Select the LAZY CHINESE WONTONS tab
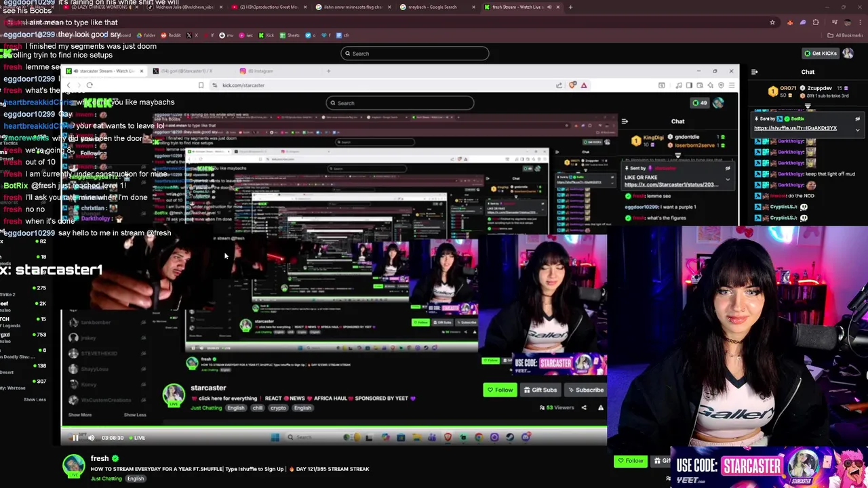868x488 pixels. (x=102, y=7)
